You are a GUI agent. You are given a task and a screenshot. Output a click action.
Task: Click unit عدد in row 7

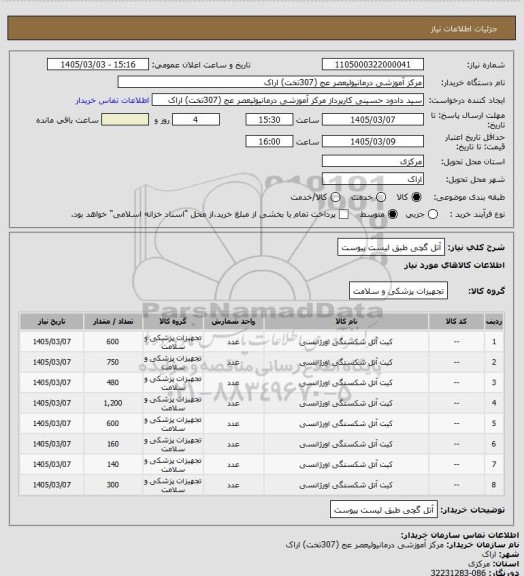233,465
